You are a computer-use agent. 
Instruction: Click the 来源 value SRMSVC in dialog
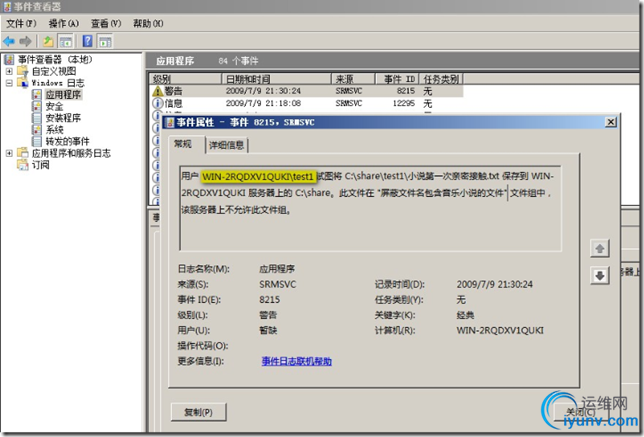coord(278,284)
